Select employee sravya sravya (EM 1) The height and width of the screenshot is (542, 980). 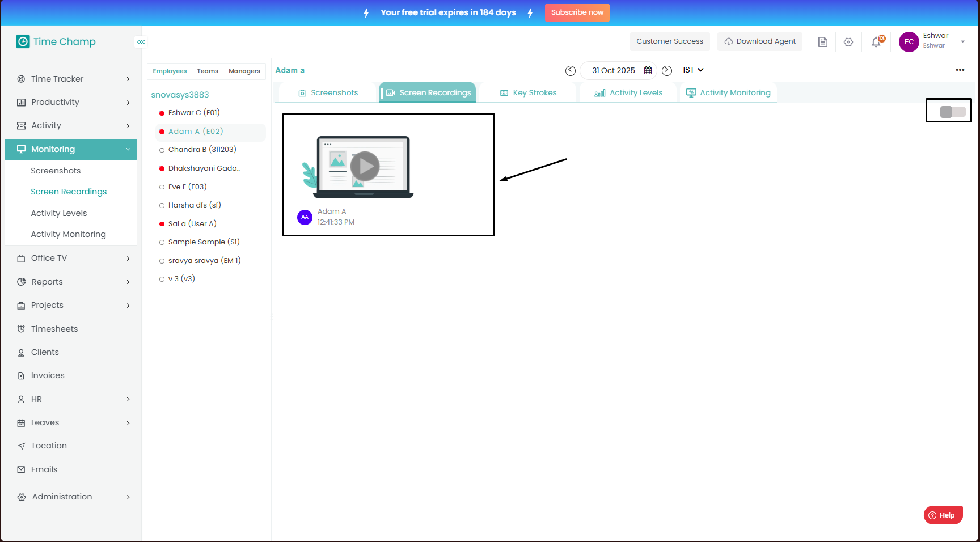pyautogui.click(x=204, y=261)
